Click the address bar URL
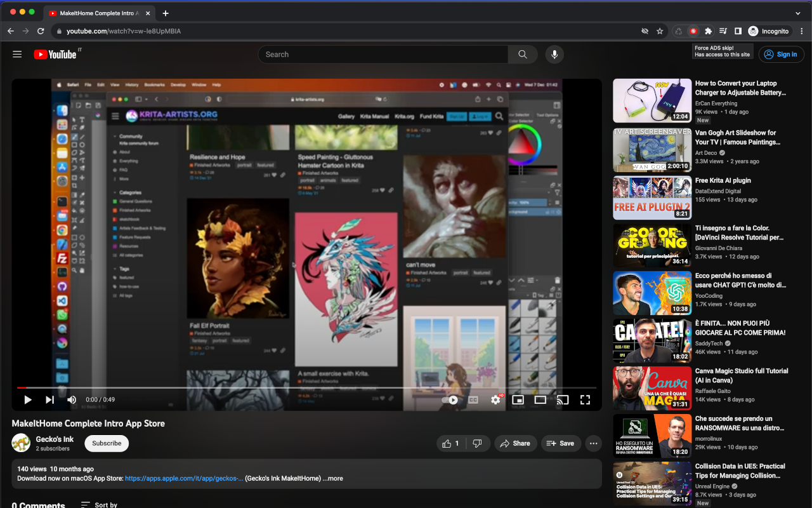812x508 pixels. coord(124,31)
